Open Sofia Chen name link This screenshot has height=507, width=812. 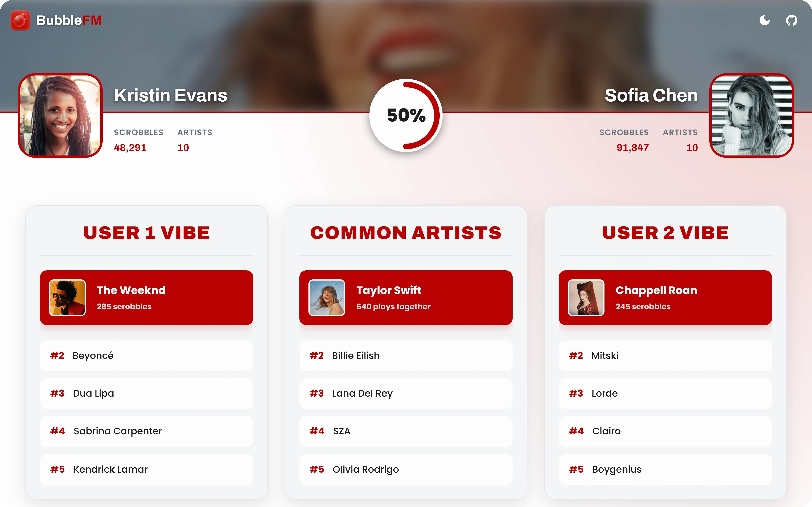coord(651,95)
